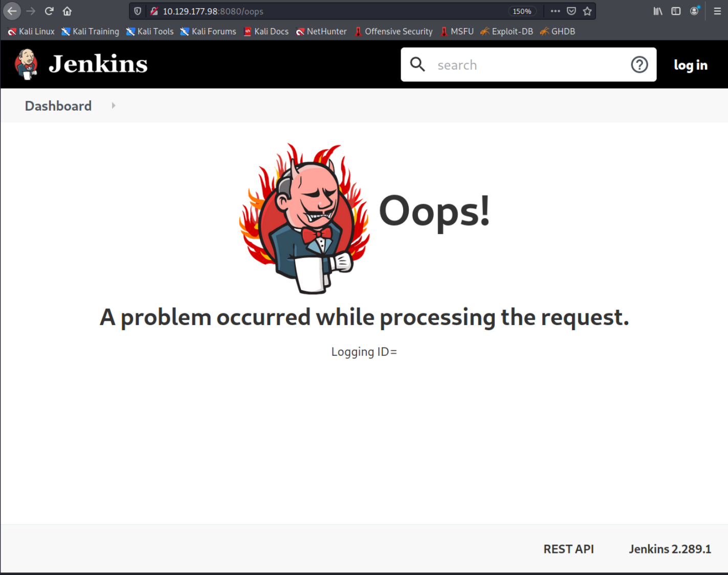Click the Jenkins butler logo icon
Screen dimensions: 728x575
[26, 65]
